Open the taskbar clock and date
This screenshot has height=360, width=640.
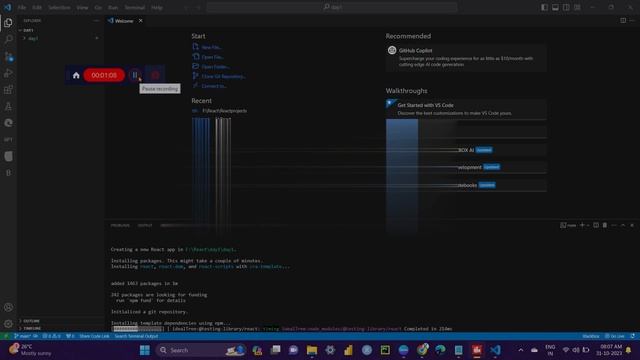point(609,350)
